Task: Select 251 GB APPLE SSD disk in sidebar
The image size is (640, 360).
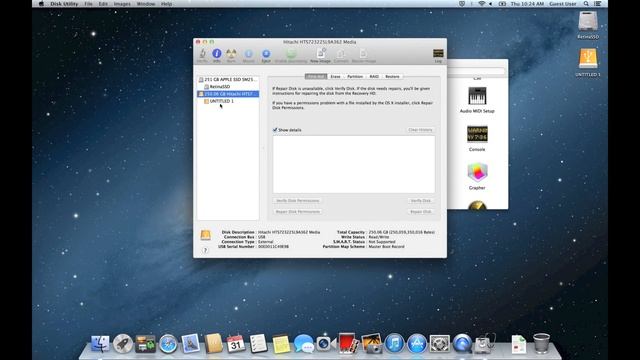Action: click(x=228, y=80)
